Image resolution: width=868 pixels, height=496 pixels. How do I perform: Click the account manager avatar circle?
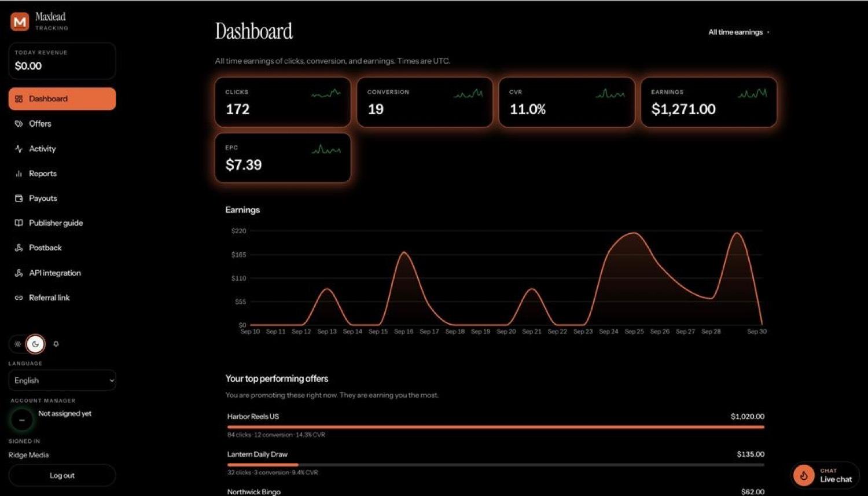tap(22, 420)
